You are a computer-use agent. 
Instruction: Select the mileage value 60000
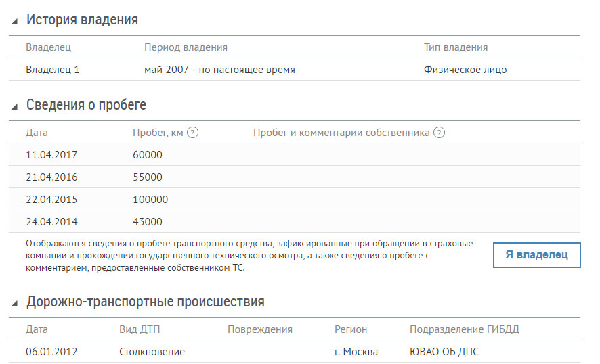pyautogui.click(x=148, y=155)
